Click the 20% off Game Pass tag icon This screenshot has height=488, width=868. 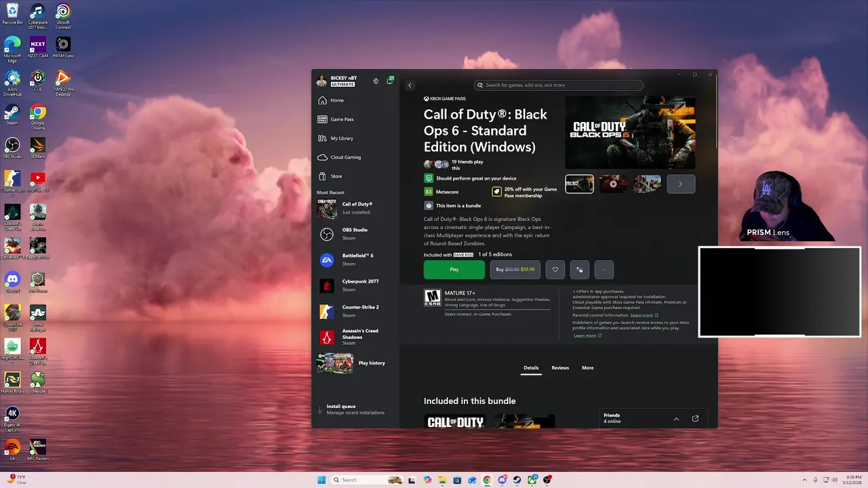point(497,192)
